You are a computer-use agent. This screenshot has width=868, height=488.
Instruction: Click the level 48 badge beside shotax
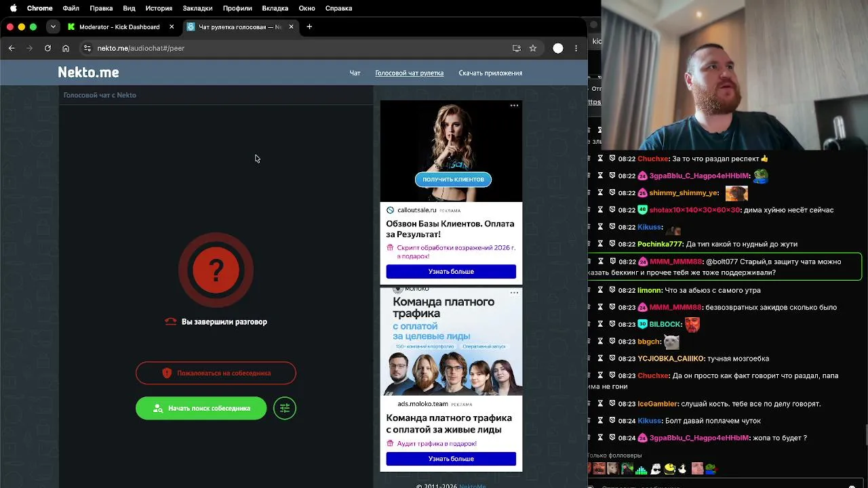click(x=643, y=210)
